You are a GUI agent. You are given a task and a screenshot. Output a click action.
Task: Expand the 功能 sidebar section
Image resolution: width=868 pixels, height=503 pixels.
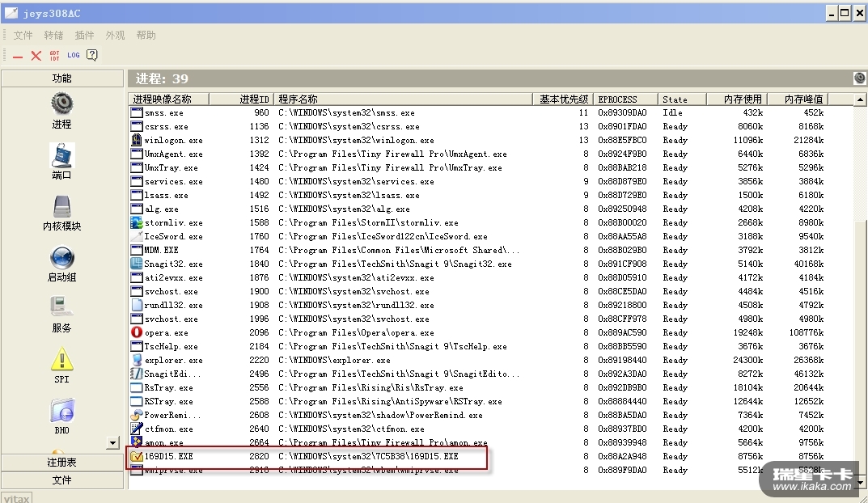tap(62, 78)
